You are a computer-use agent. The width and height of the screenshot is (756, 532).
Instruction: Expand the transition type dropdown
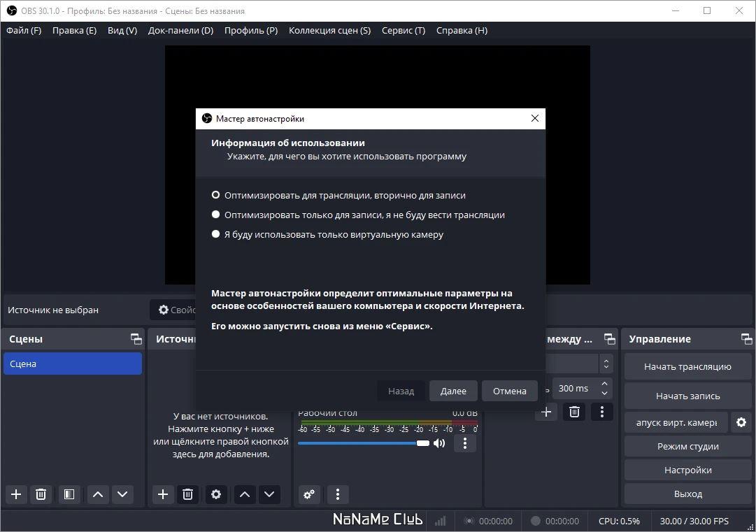pyautogui.click(x=606, y=364)
